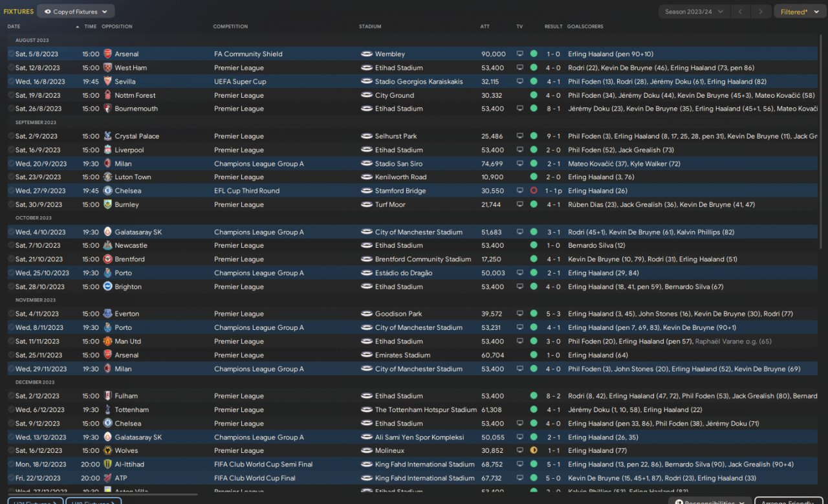The height and width of the screenshot is (504, 828).
Task: Tick the checkbox for the West Ham fixture
Action: pyautogui.click(x=11, y=68)
